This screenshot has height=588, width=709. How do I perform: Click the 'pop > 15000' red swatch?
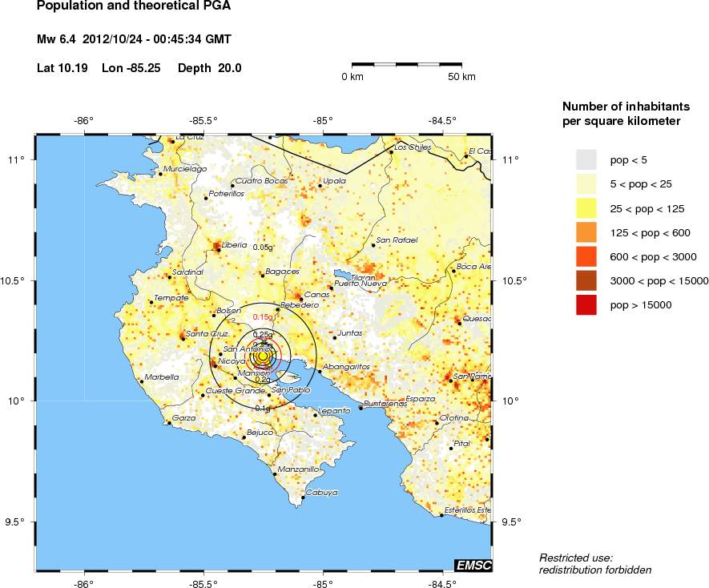[586, 304]
